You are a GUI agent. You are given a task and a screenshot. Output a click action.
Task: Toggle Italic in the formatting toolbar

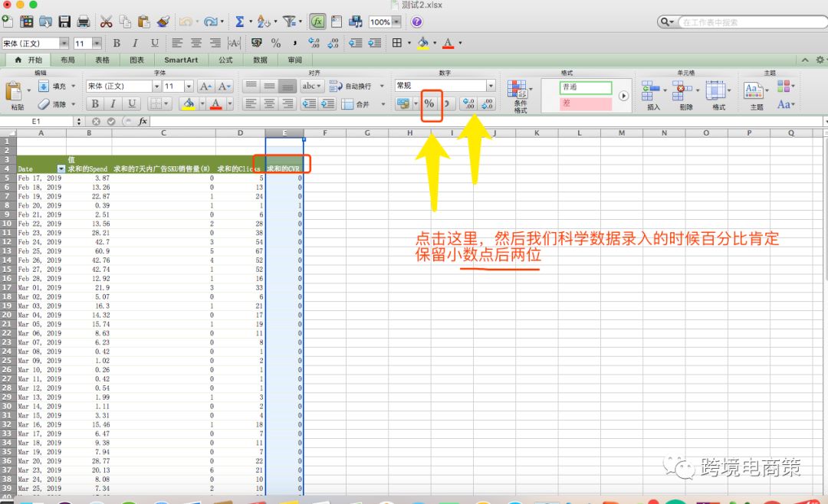pyautogui.click(x=135, y=43)
